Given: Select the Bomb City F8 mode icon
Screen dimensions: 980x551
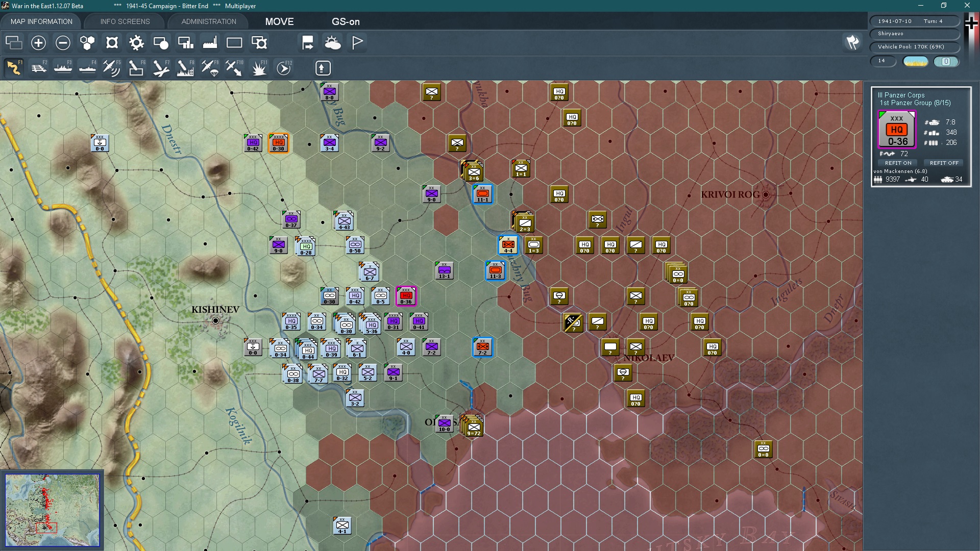Looking at the screenshot, I should coord(185,68).
